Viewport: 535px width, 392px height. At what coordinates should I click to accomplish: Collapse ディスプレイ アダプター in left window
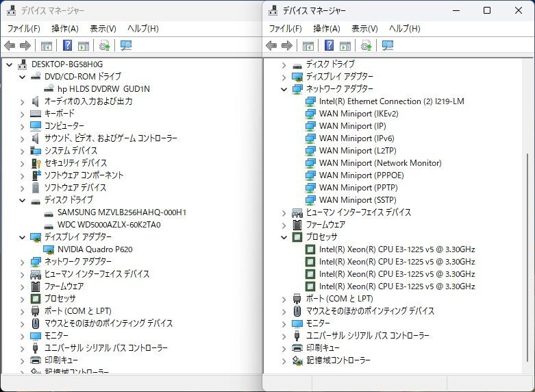[x=22, y=237]
